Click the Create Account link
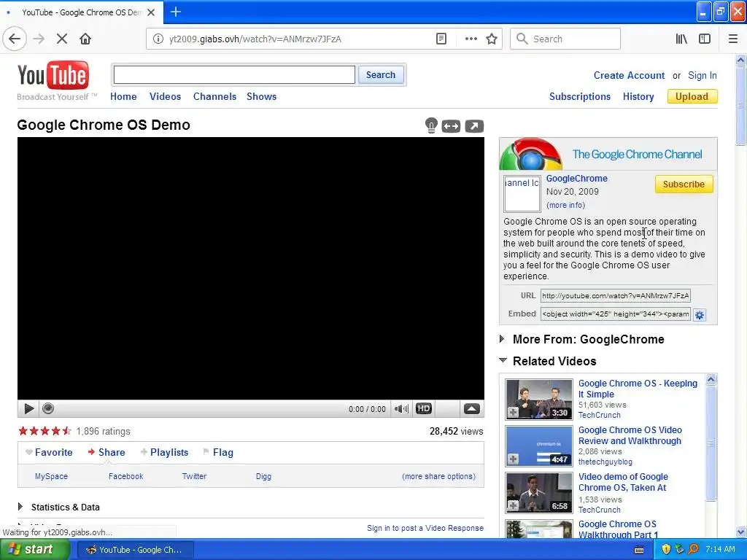 click(x=629, y=75)
